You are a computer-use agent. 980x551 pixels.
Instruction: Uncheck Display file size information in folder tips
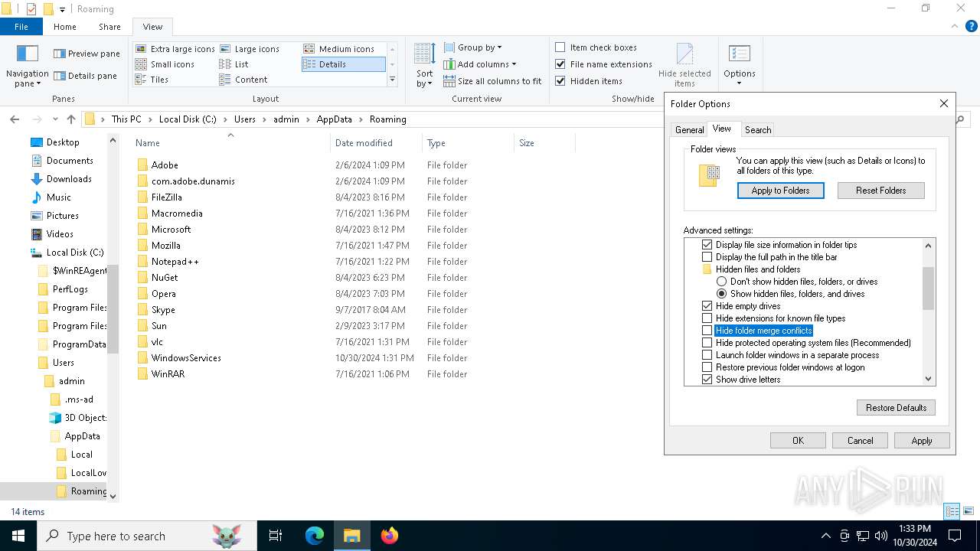[707, 245]
